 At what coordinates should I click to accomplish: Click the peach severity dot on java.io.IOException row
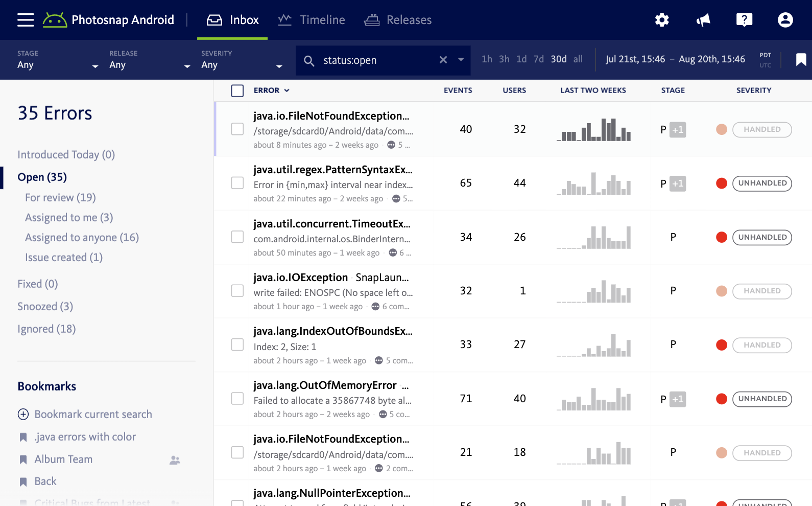click(x=722, y=291)
